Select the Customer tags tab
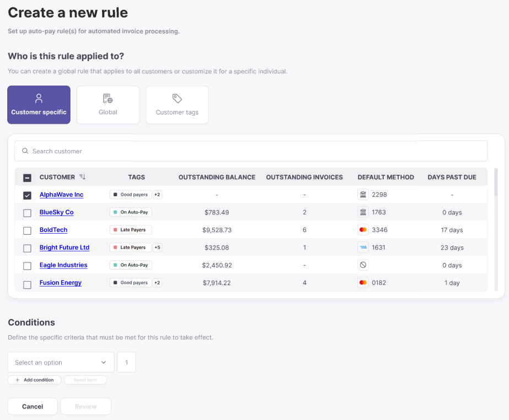The height and width of the screenshot is (420, 509). [177, 105]
